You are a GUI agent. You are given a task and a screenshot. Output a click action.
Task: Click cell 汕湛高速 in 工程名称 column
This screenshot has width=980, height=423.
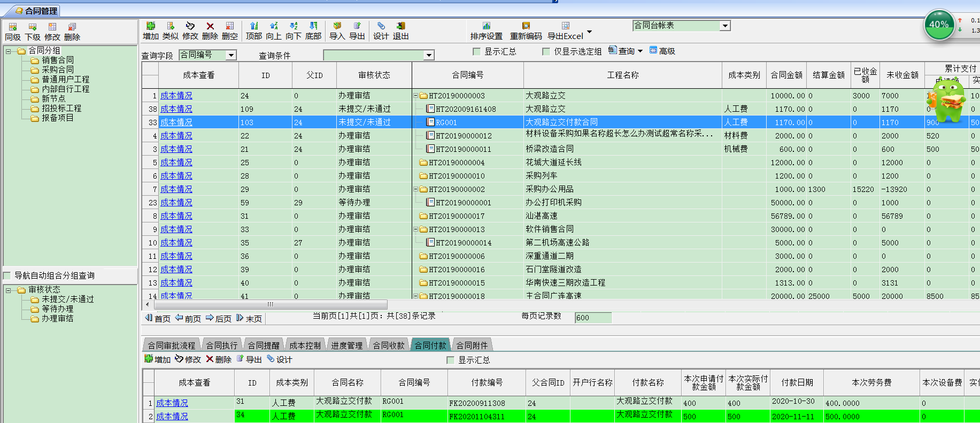pyautogui.click(x=542, y=216)
